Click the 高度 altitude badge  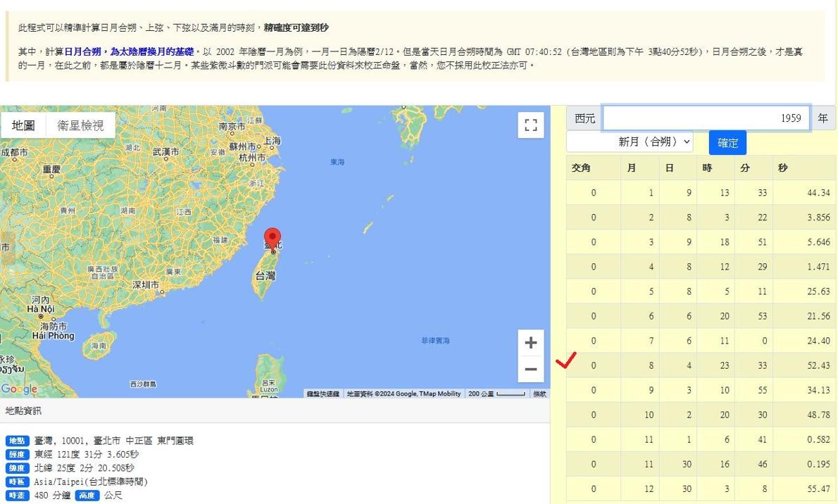click(87, 496)
